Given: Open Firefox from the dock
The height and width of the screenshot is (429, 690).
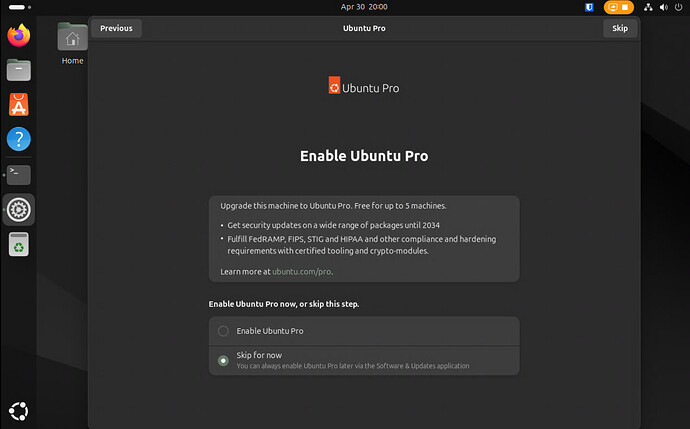Looking at the screenshot, I should tap(18, 35).
